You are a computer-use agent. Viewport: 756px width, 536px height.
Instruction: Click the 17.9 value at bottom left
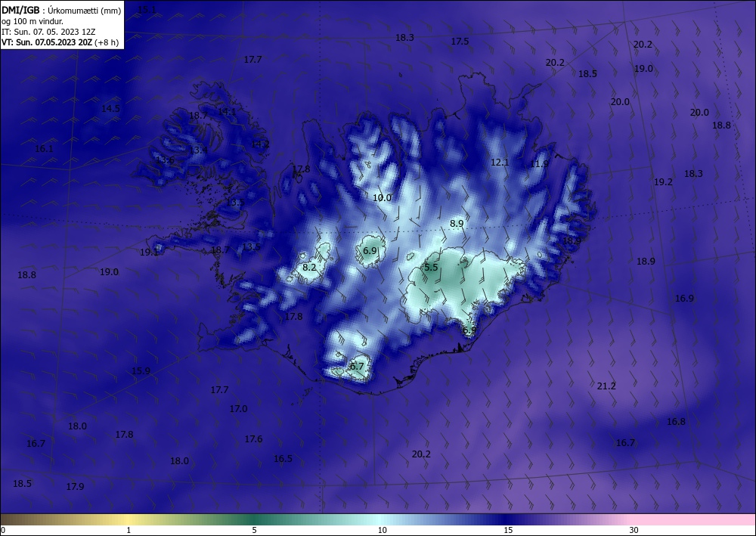[x=75, y=487]
